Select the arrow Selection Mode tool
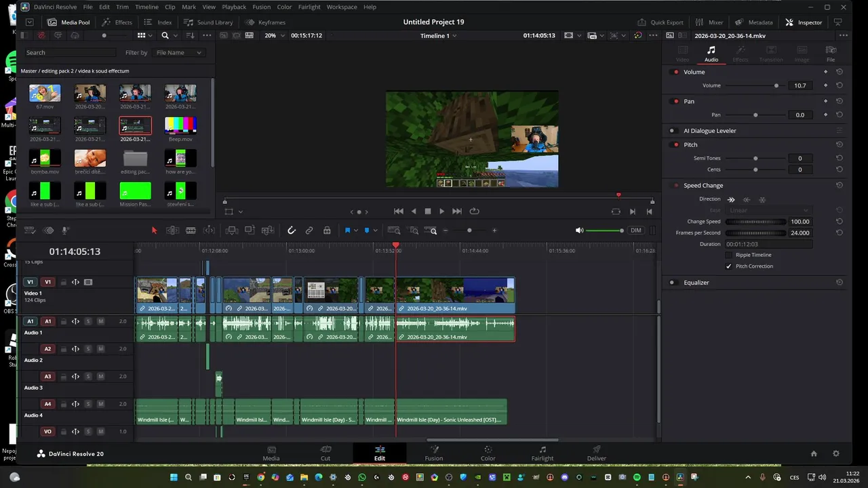The width and height of the screenshot is (868, 488). click(154, 230)
